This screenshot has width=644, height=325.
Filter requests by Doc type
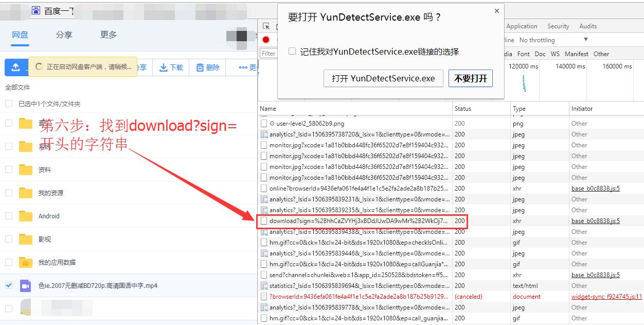pos(540,54)
